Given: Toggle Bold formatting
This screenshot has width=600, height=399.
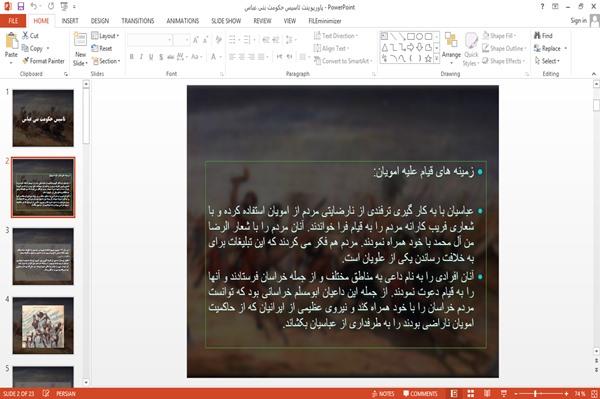Looking at the screenshot, I should click(132, 57).
